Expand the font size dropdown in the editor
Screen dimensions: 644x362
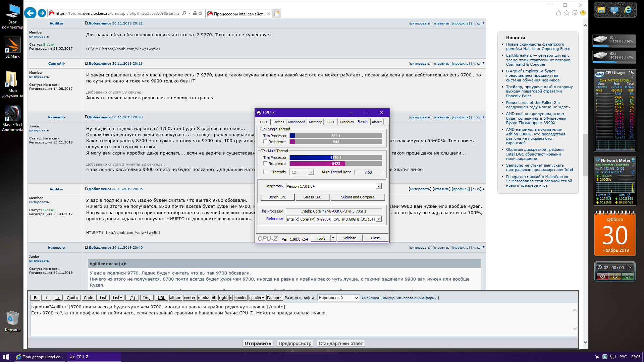tap(356, 298)
